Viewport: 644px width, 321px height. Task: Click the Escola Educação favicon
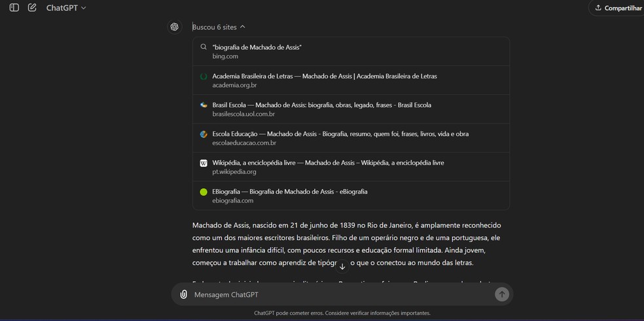tap(204, 134)
